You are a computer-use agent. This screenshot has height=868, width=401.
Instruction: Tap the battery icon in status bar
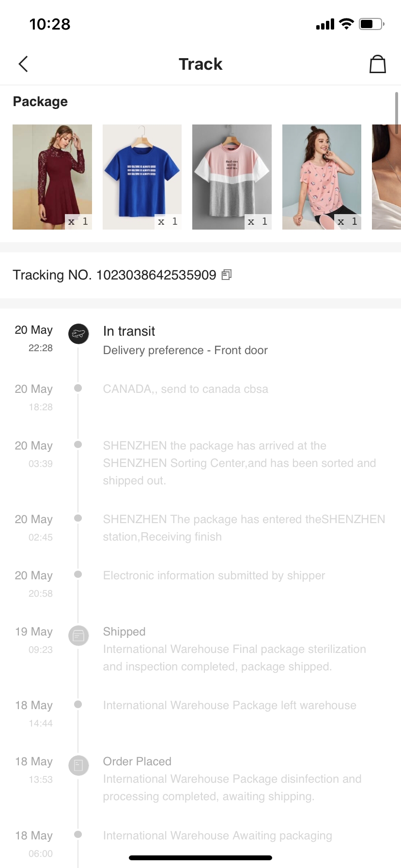pyautogui.click(x=371, y=24)
